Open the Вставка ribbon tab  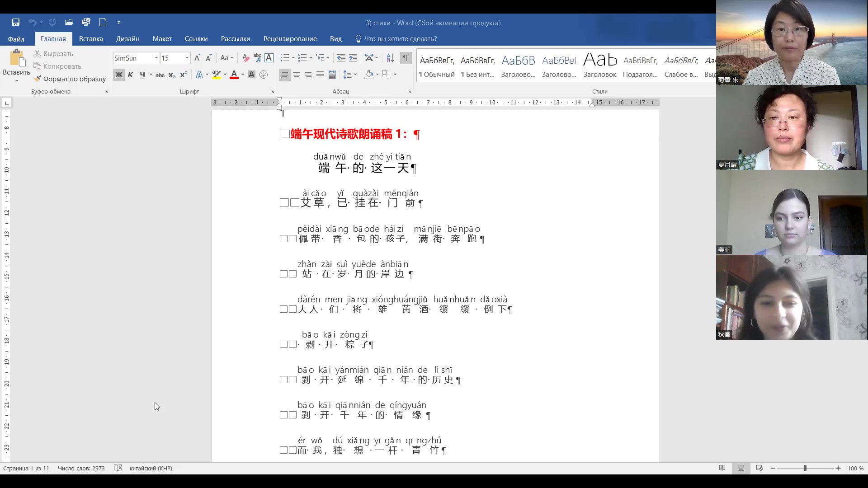coord(91,39)
